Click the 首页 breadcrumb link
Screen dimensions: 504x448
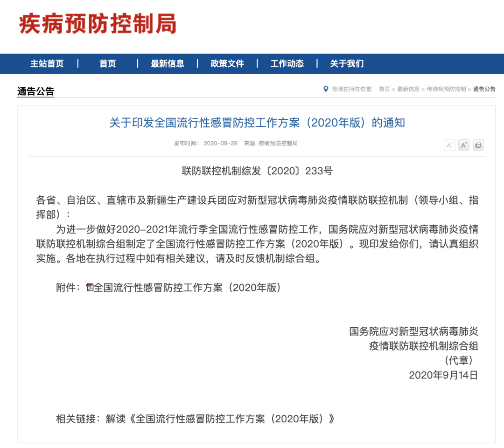click(384, 89)
